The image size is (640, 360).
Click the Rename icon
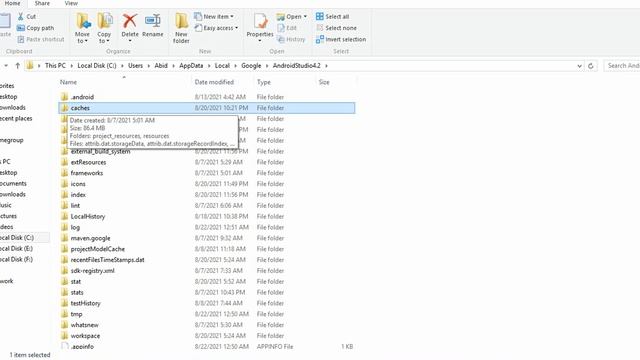tap(153, 20)
